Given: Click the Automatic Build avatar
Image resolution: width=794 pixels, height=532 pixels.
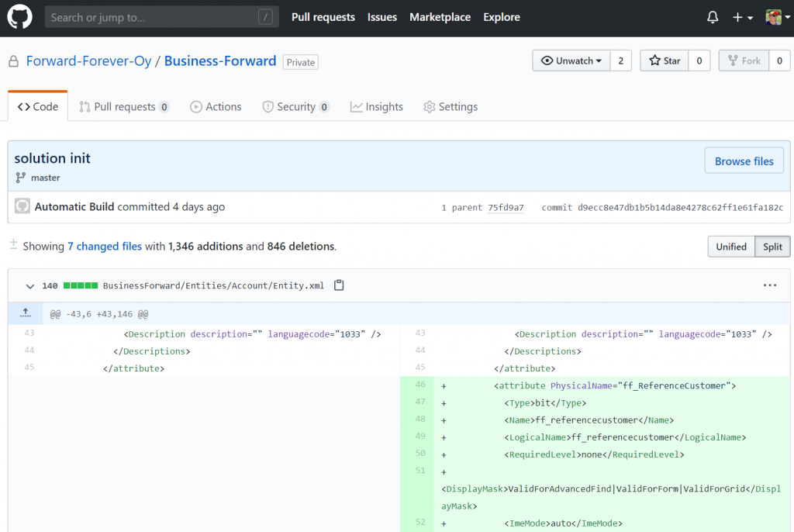Looking at the screenshot, I should click(x=22, y=206).
